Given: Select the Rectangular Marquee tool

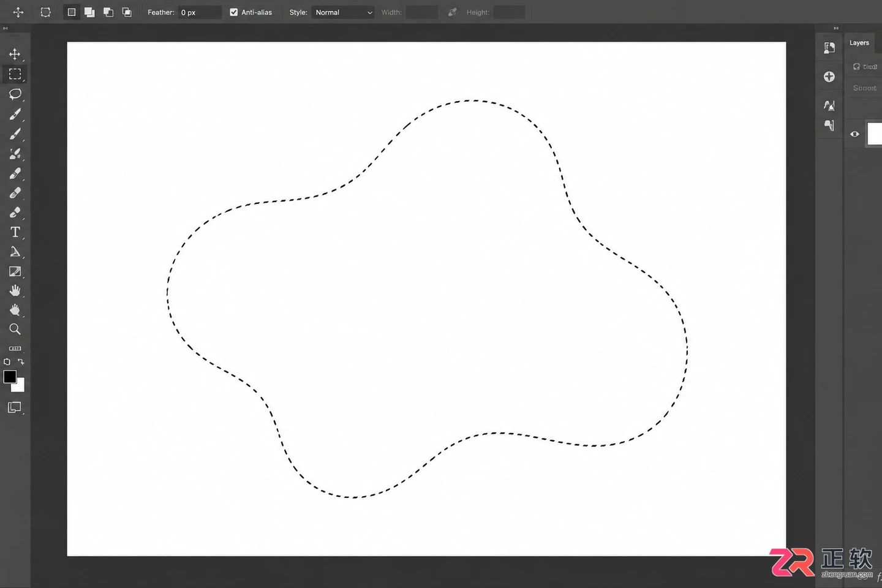Looking at the screenshot, I should click(15, 74).
